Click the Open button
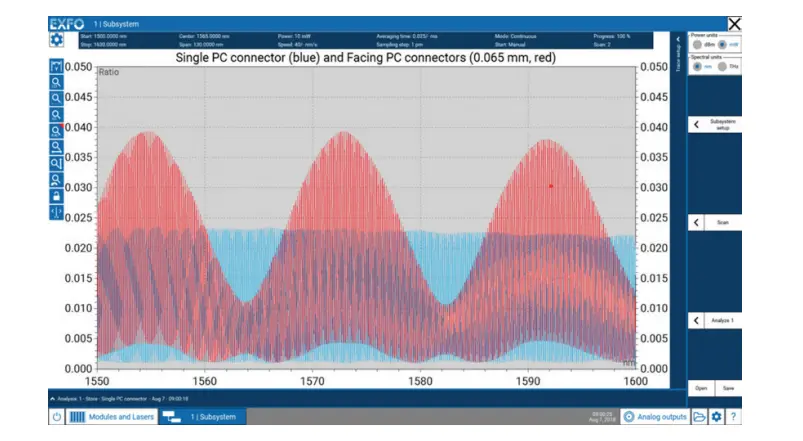Screen dimensions: 803x441 pyautogui.click(x=702, y=389)
